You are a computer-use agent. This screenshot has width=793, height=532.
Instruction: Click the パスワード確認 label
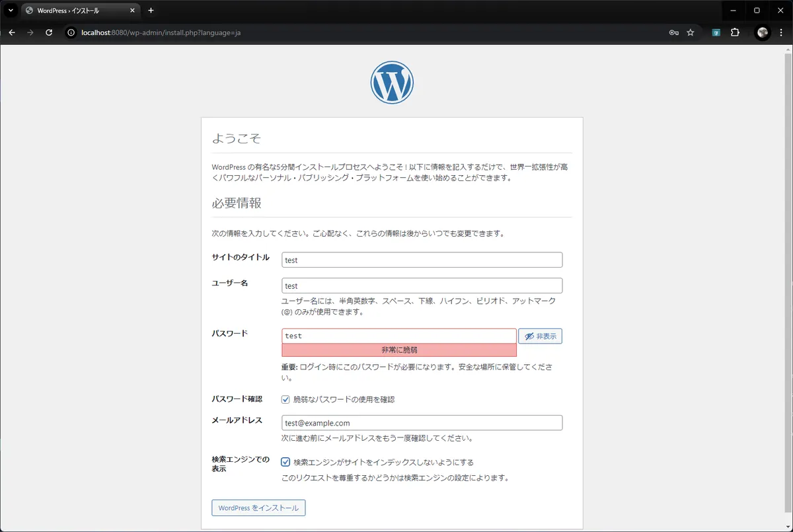coord(237,399)
